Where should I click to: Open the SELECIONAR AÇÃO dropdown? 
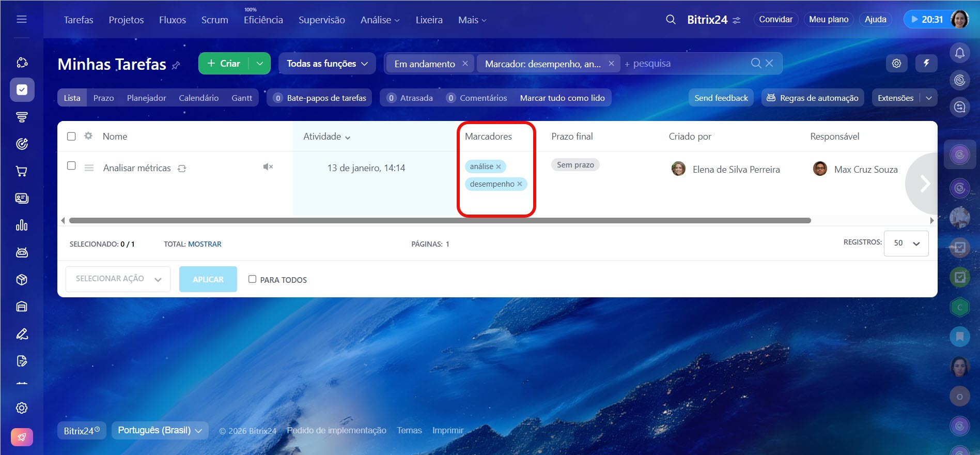118,279
